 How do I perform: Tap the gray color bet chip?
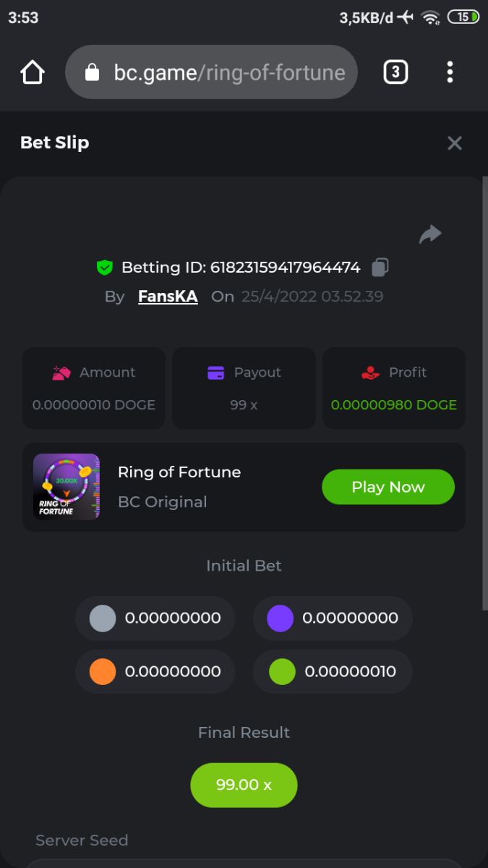[x=103, y=618]
